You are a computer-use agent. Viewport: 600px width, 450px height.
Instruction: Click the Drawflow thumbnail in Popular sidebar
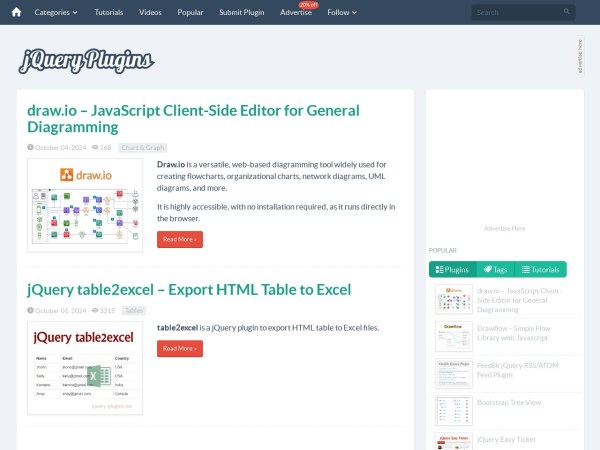tap(453, 336)
